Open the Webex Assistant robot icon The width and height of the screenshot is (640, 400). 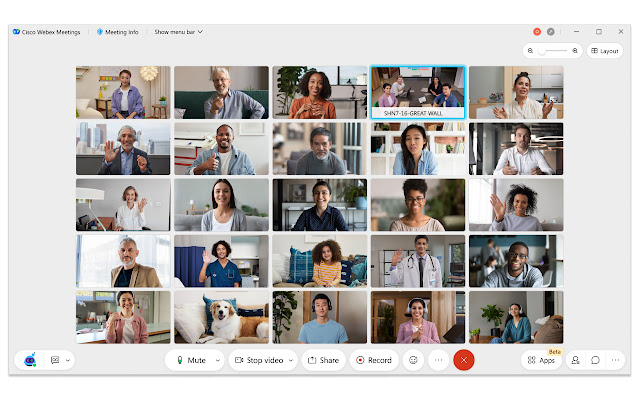[30, 360]
